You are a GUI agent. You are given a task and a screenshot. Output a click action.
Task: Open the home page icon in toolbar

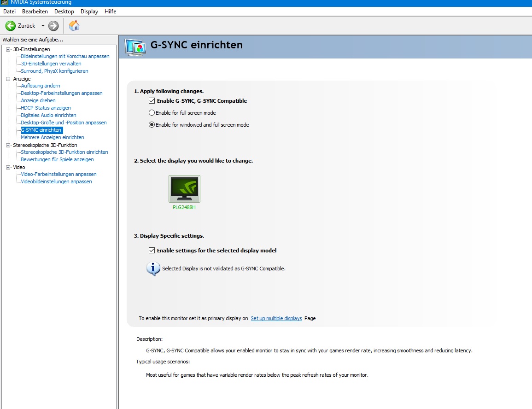click(74, 25)
